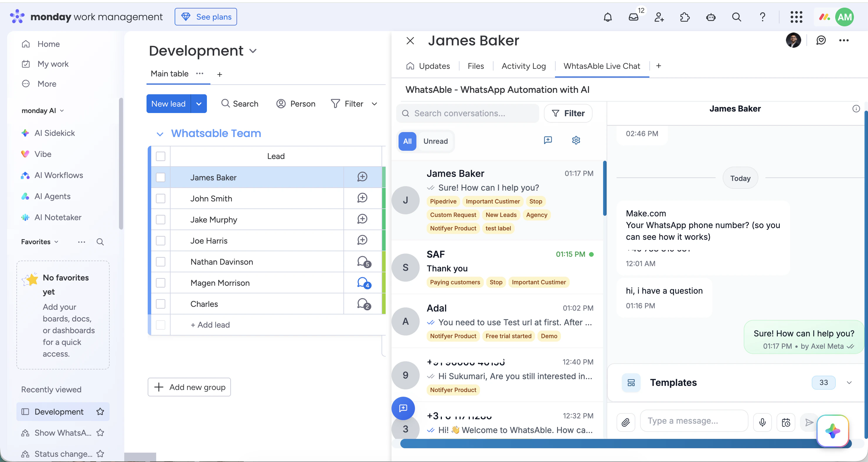Check the Jake Murphy row checkbox

(160, 220)
